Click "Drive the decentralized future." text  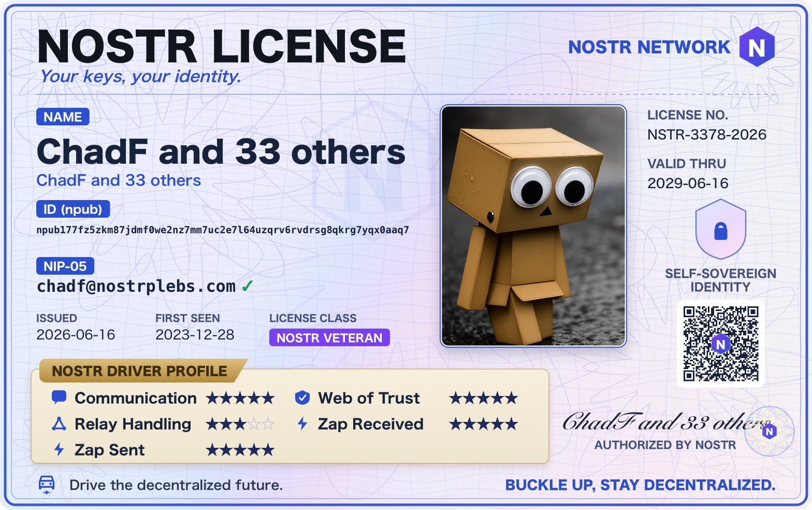tap(176, 485)
